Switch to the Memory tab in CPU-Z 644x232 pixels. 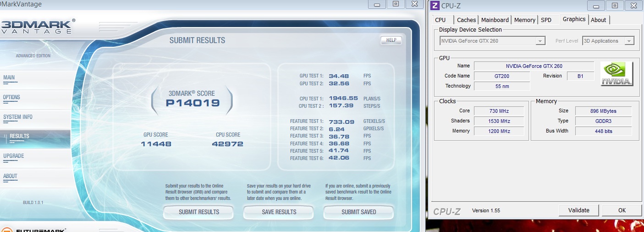tap(524, 20)
